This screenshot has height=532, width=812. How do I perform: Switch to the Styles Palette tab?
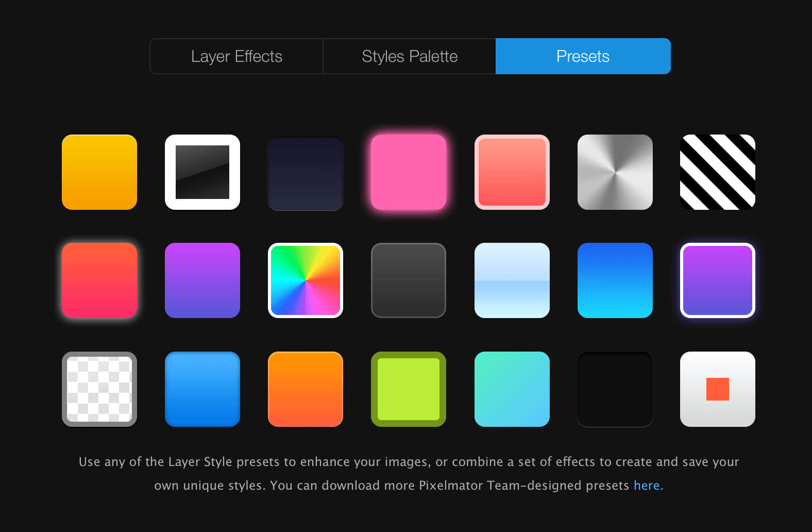point(410,56)
